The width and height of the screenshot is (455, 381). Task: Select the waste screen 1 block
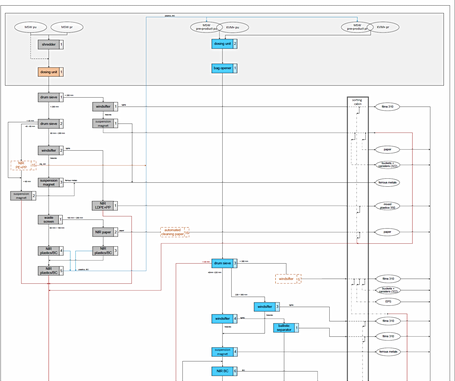pyautogui.click(x=51, y=219)
